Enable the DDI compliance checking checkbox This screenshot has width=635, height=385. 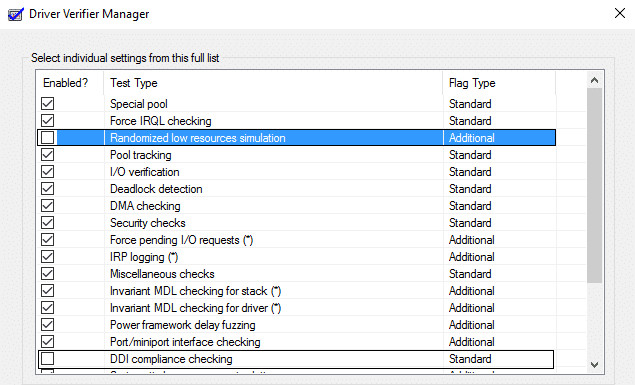(47, 359)
